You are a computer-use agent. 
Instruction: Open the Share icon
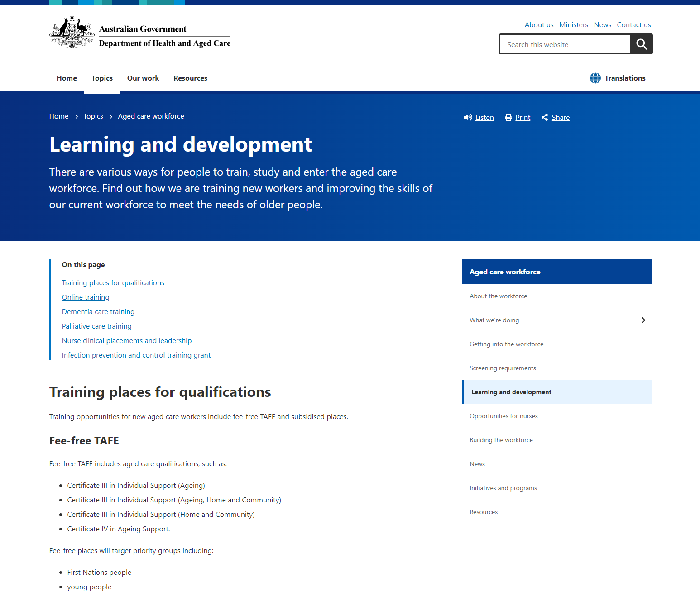pyautogui.click(x=545, y=117)
